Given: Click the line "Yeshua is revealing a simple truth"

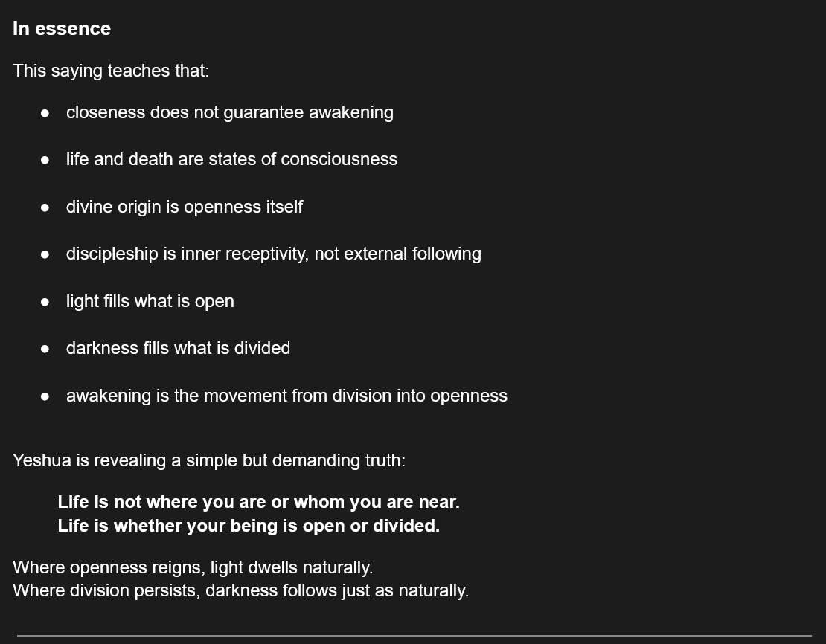Looking at the screenshot, I should pyautogui.click(x=209, y=460).
